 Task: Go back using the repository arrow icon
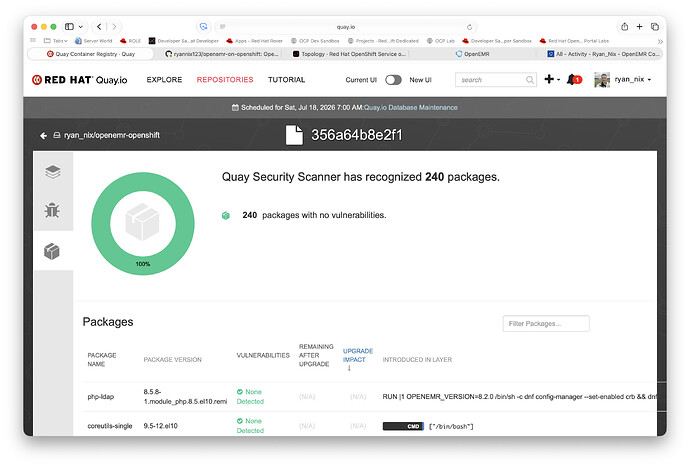43,136
